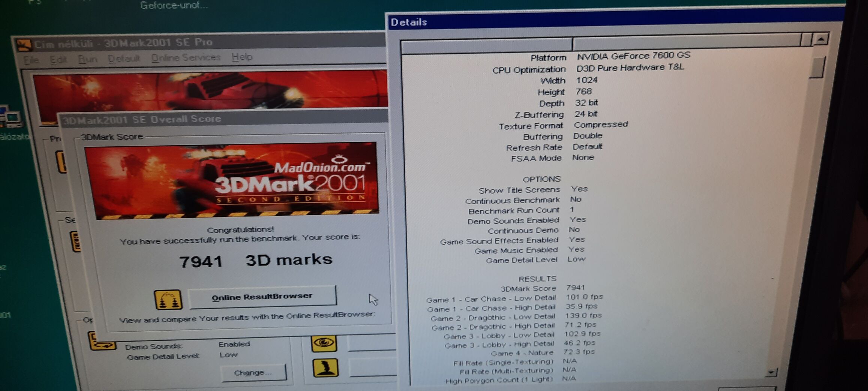The width and height of the screenshot is (868, 391).
Task: Click the Width value 1024
Action: tap(587, 80)
